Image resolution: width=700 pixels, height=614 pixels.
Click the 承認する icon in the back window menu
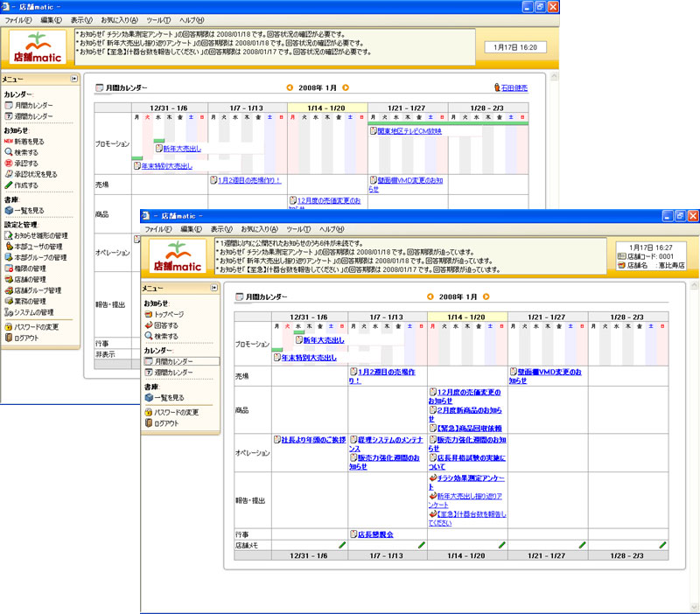click(x=9, y=163)
